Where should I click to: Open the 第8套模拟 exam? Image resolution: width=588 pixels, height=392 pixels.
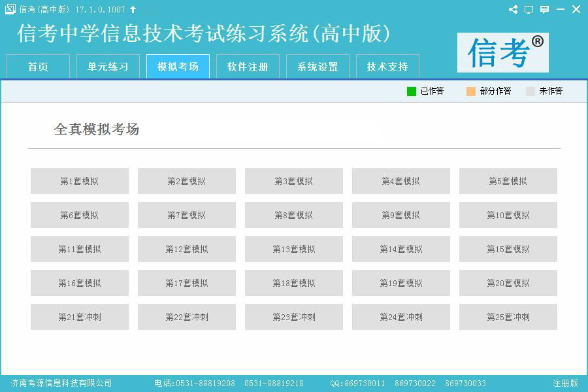294,215
